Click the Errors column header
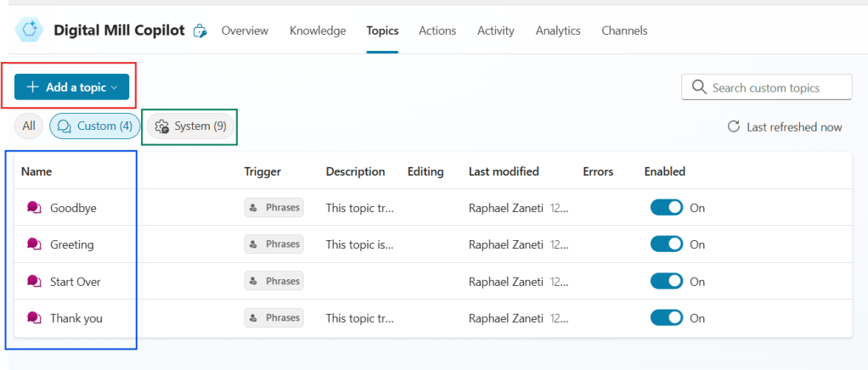Image resolution: width=868 pixels, height=370 pixels. pos(598,171)
